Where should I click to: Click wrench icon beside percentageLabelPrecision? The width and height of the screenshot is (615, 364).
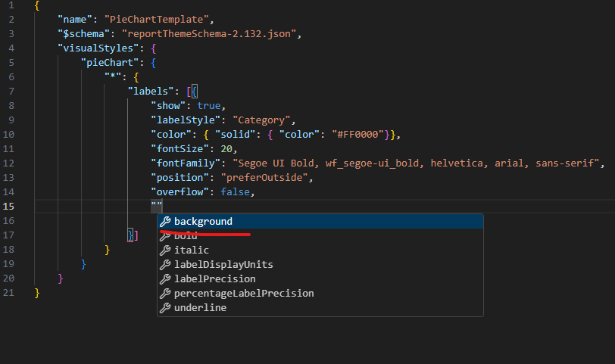point(165,294)
